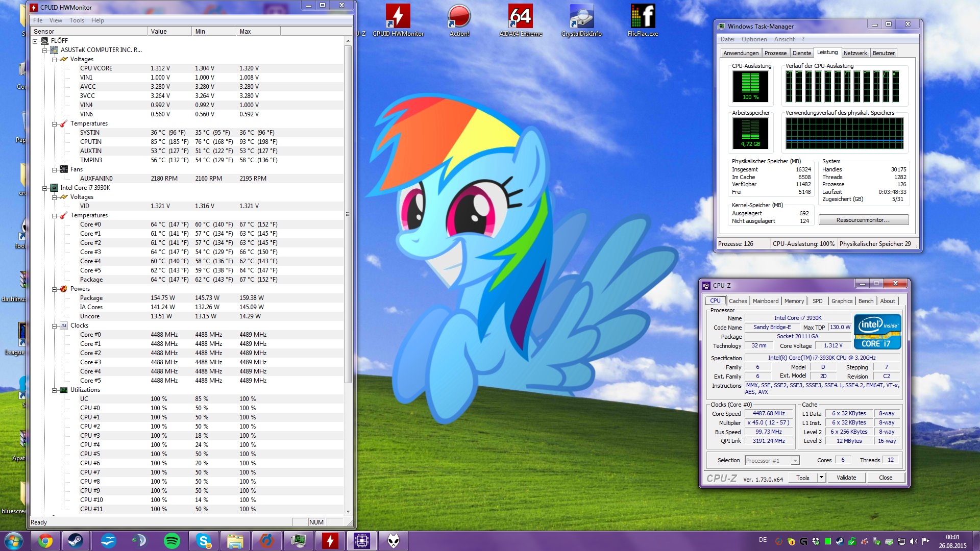This screenshot has height=551, width=980.
Task: Click the Steam taskbar icon
Action: coord(76,540)
